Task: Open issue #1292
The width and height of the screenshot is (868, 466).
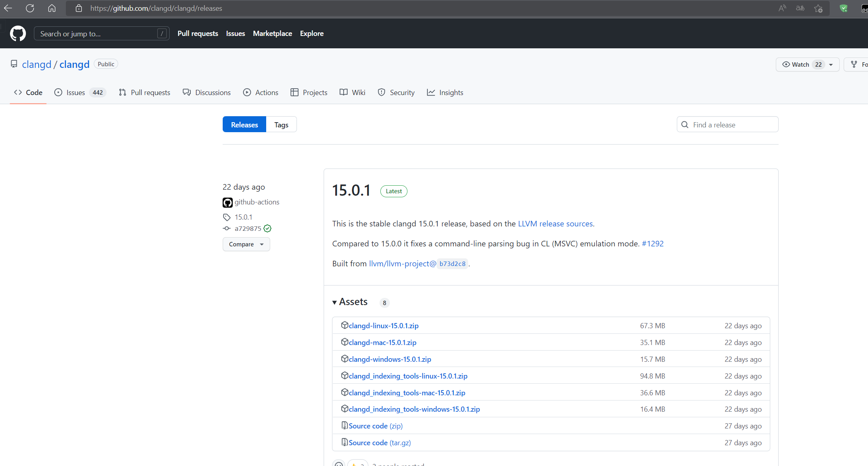Action: pos(653,244)
